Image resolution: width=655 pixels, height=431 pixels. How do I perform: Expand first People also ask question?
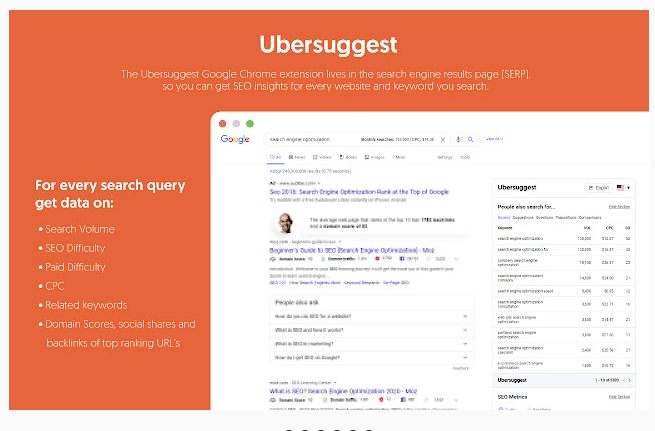coord(371,317)
